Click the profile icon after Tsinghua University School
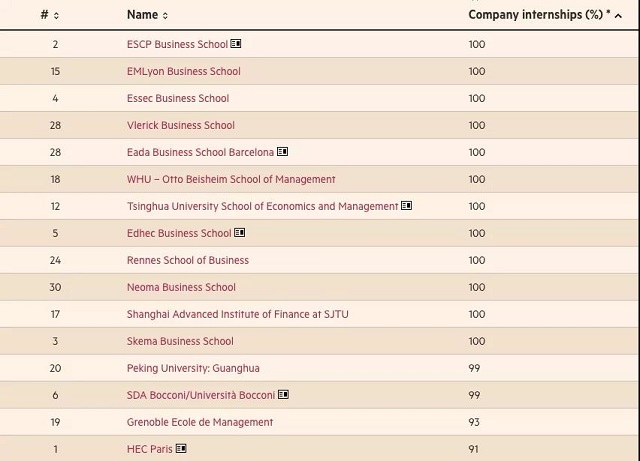Screen dimensions: 640x461 [x=406, y=205]
